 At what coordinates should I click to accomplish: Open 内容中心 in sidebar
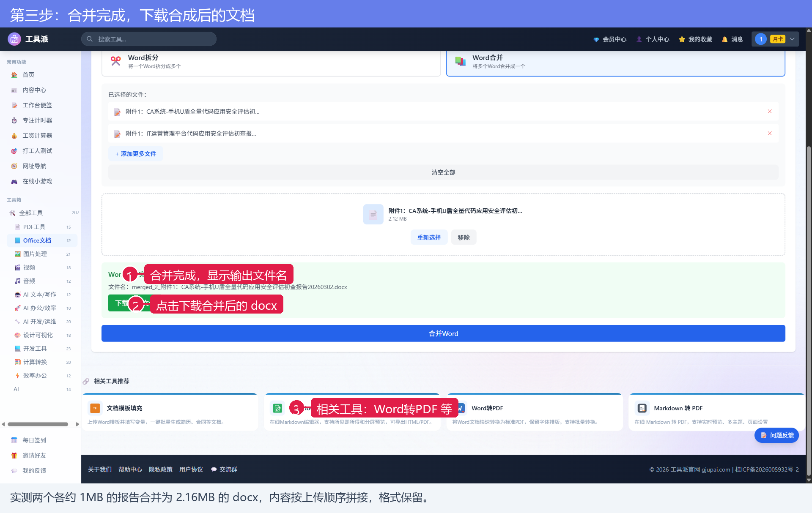tap(34, 90)
